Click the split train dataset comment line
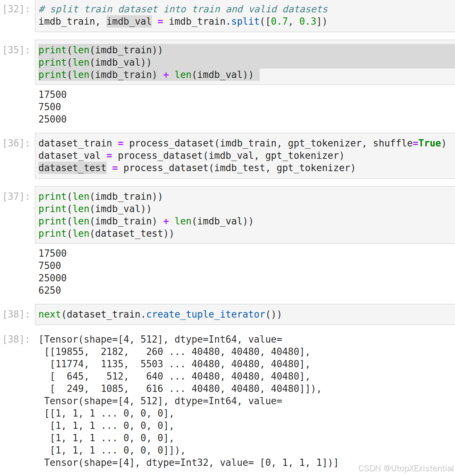The height and width of the screenshot is (476, 455). pyautogui.click(x=183, y=9)
